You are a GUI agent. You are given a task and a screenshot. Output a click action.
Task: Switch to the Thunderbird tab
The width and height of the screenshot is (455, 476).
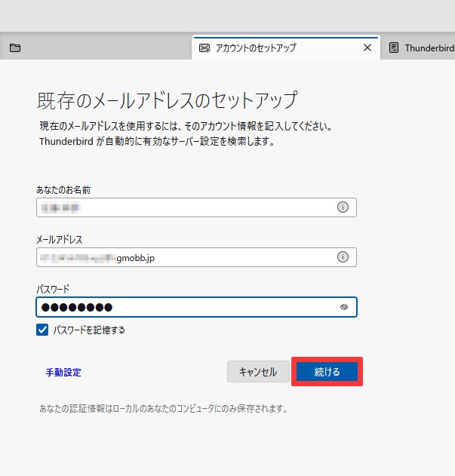(x=428, y=48)
